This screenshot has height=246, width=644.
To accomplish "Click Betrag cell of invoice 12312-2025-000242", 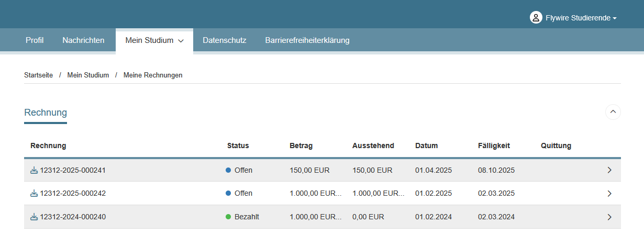I will (316, 193).
